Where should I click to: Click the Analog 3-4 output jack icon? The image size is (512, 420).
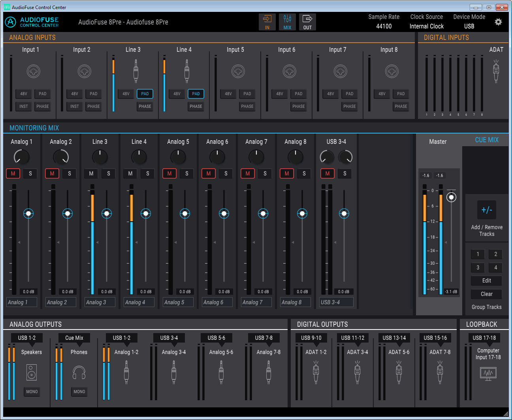click(174, 372)
